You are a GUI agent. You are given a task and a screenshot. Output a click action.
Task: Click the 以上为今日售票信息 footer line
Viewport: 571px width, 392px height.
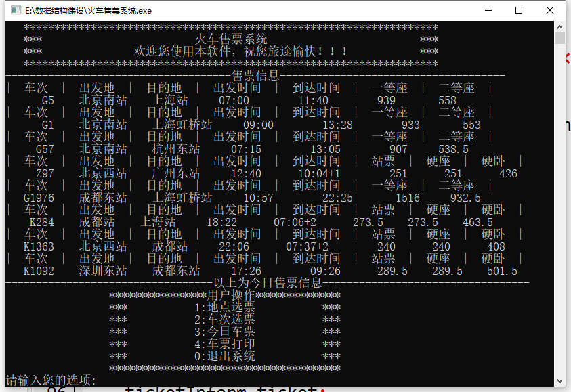(268, 283)
